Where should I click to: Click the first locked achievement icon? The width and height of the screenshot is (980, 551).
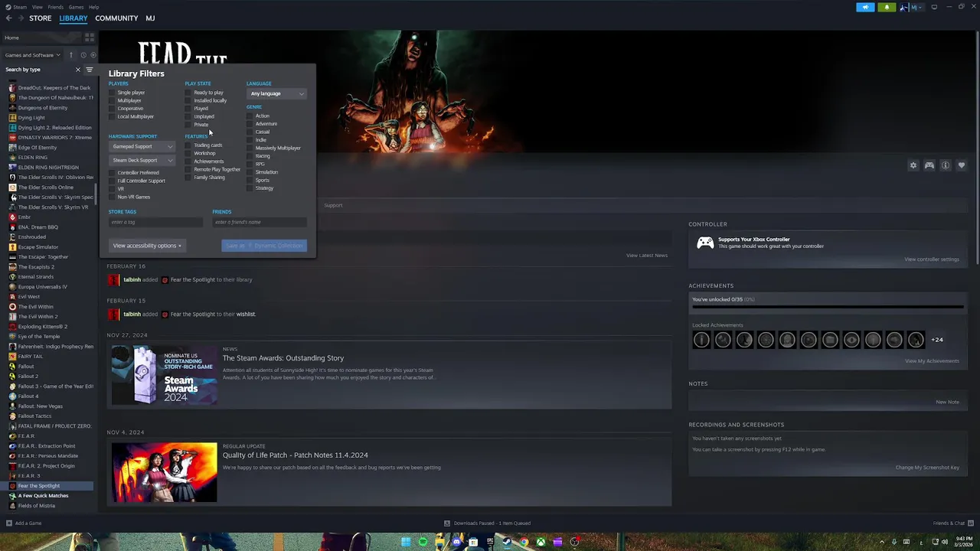pos(701,340)
